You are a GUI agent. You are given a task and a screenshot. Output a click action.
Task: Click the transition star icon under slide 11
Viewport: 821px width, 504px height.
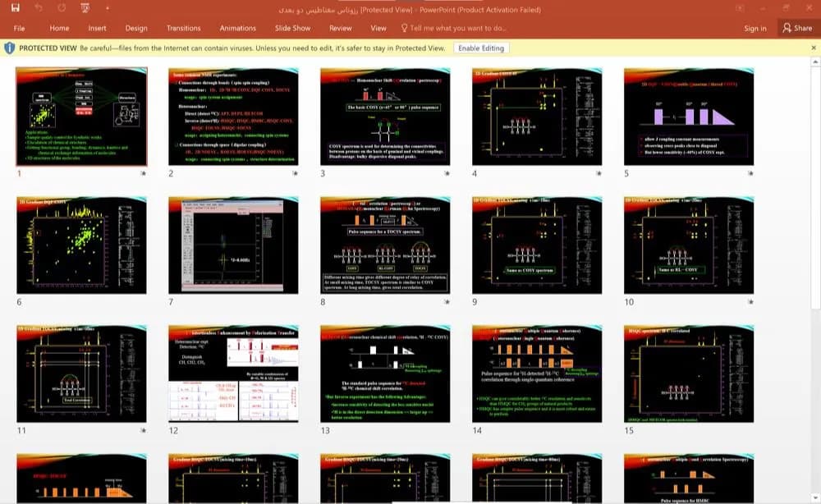(143, 430)
